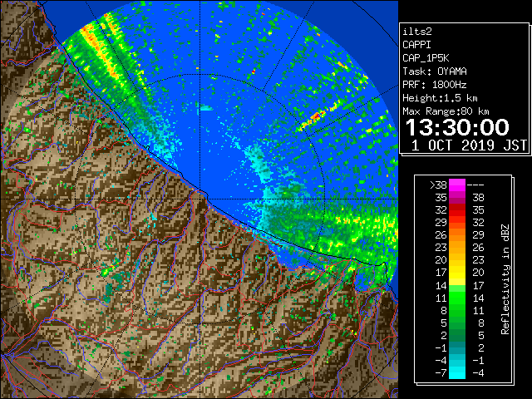Click the ">38" legend label
532x399 pixels.
click(438, 185)
